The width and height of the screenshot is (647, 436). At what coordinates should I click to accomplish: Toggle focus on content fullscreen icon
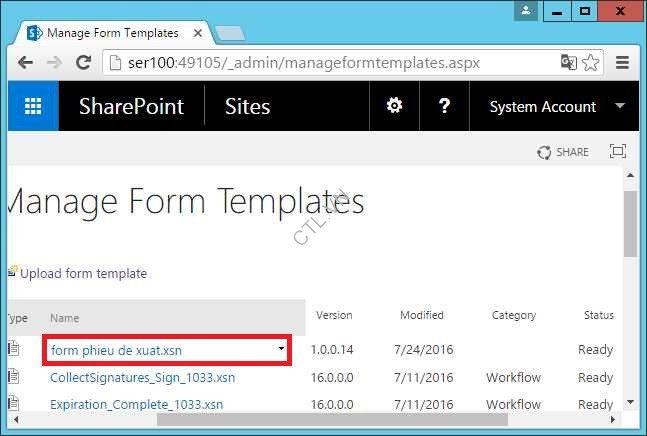coord(617,152)
